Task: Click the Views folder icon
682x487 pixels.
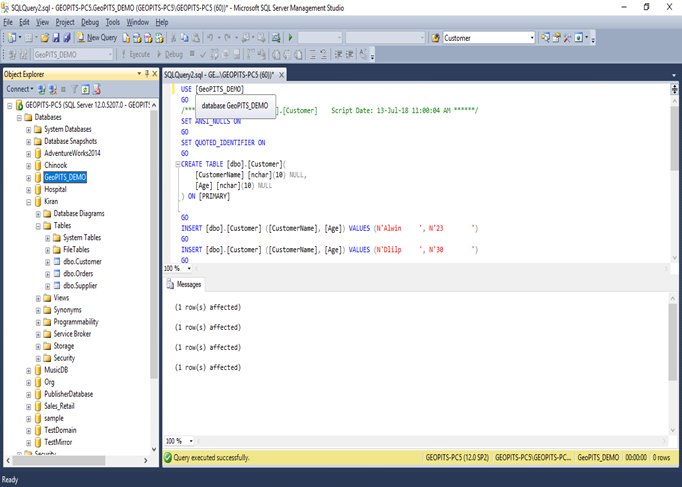Action: 46,297
